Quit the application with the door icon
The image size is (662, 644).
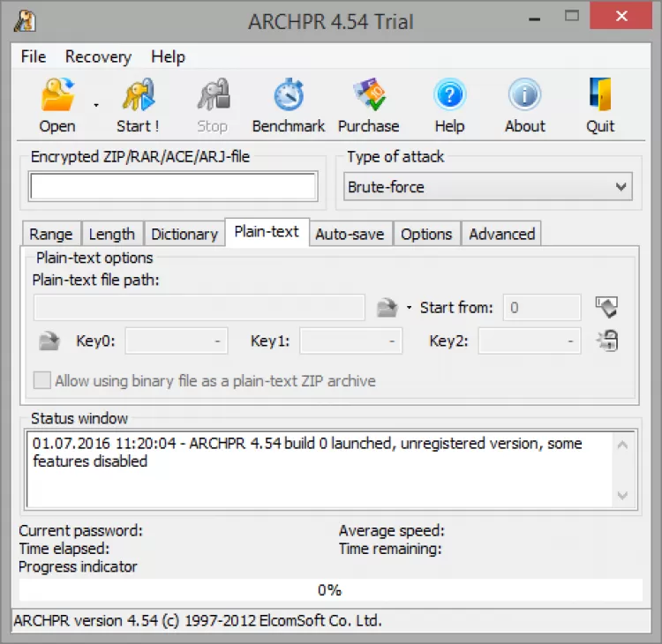tap(600, 94)
